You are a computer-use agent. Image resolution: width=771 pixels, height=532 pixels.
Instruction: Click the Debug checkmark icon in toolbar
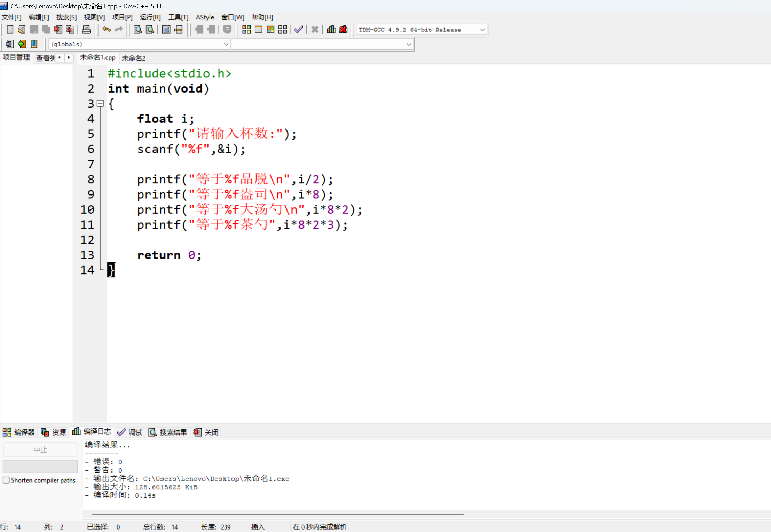[x=299, y=30]
